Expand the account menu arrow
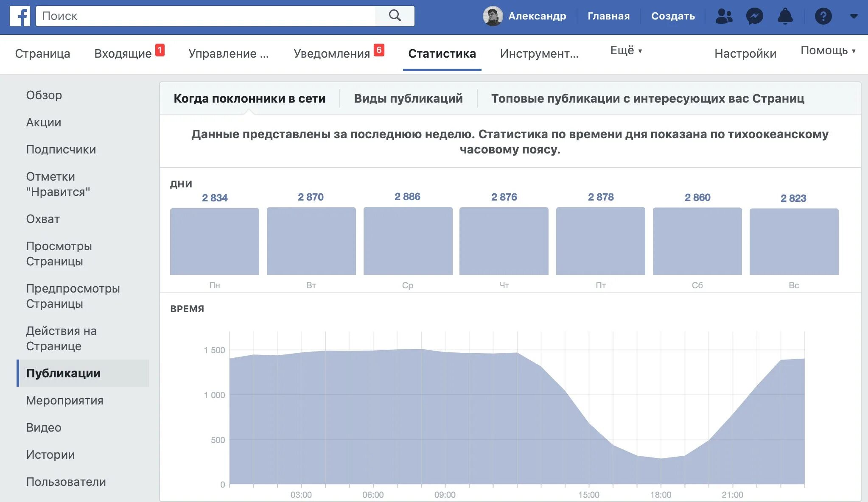This screenshot has width=868, height=502. pos(854,16)
